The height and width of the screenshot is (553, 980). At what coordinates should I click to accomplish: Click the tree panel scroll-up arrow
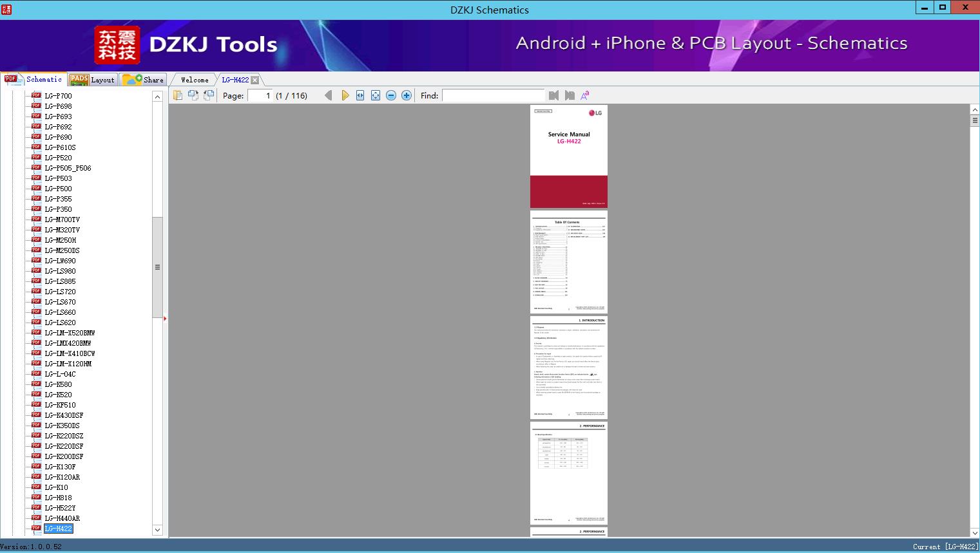tap(157, 97)
